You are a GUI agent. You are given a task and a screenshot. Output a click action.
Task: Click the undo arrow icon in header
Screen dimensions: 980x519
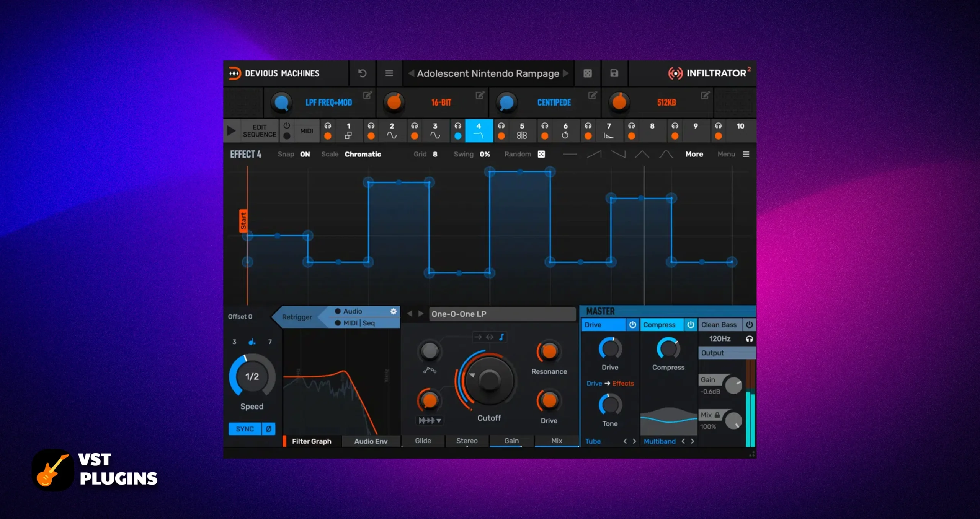click(x=362, y=73)
